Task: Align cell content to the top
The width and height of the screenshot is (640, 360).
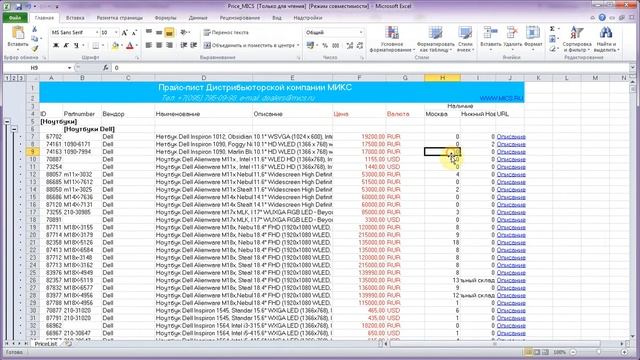Action: click(x=149, y=32)
